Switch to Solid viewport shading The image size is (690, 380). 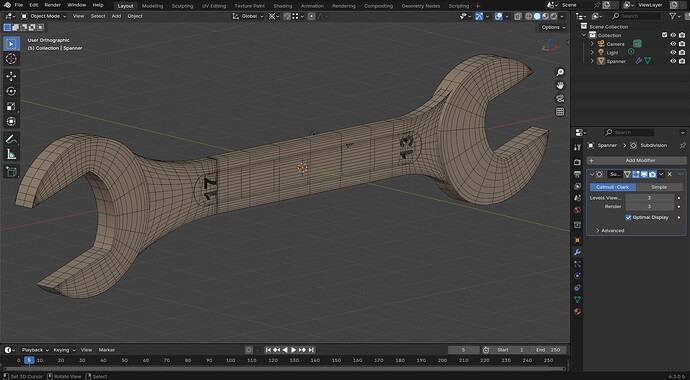click(x=537, y=16)
